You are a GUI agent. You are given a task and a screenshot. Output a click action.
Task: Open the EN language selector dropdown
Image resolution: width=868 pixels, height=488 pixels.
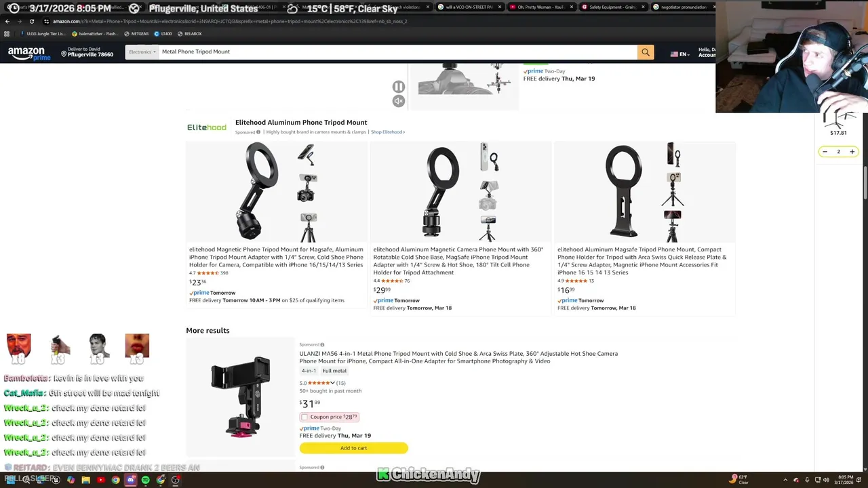(x=679, y=54)
